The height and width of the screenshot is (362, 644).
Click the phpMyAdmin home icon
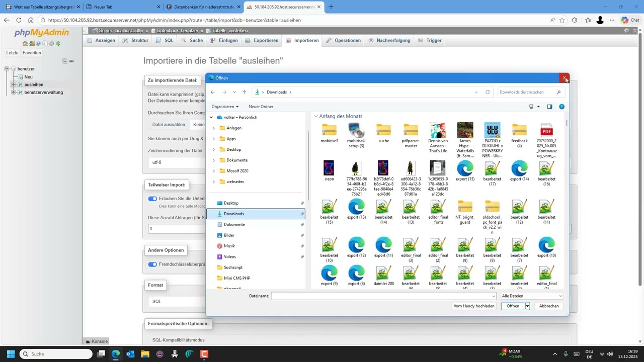click(x=25, y=43)
